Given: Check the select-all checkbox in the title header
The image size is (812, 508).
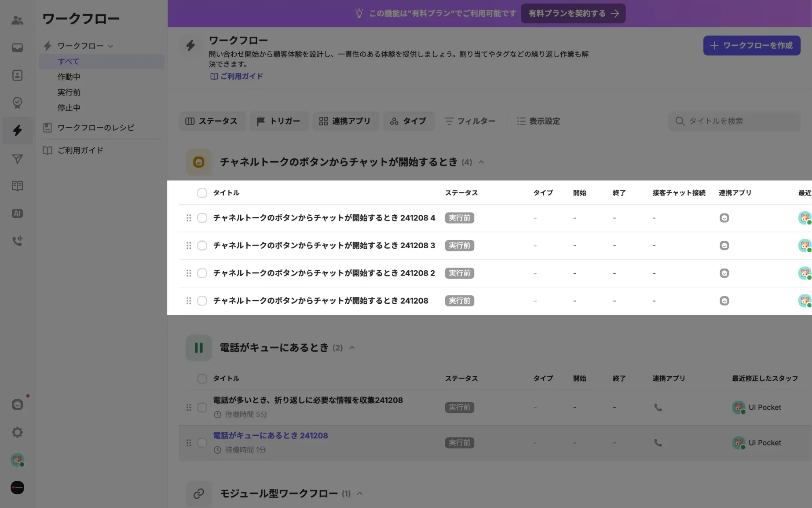Looking at the screenshot, I should 202,193.
